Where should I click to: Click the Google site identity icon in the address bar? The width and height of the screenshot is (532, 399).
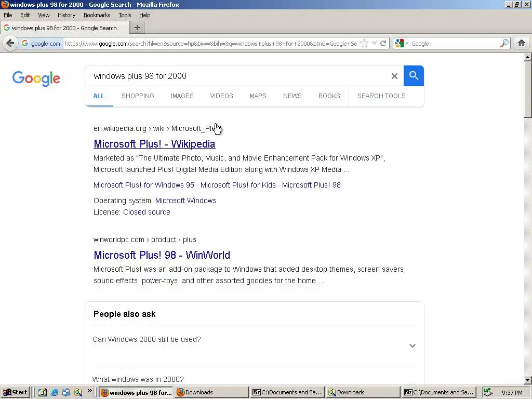25,44
